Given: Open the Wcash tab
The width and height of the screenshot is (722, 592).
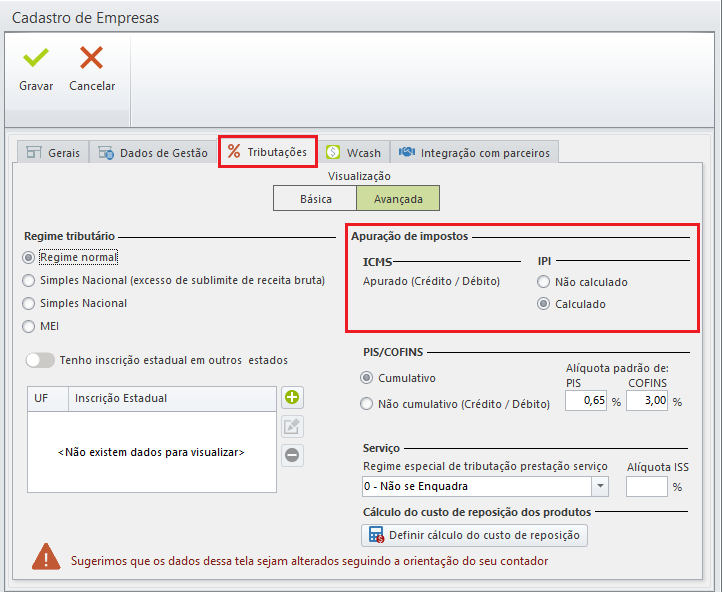Looking at the screenshot, I should tap(354, 152).
